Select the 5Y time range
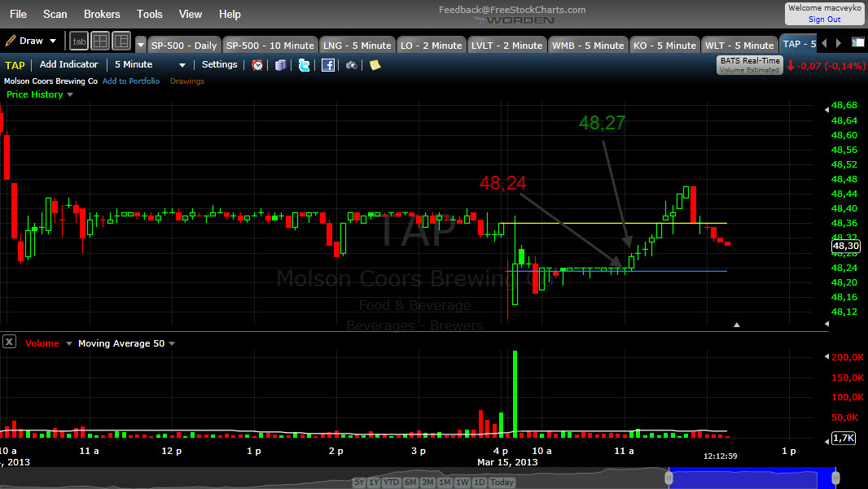Screen dimensions: 868x489 coord(359,482)
